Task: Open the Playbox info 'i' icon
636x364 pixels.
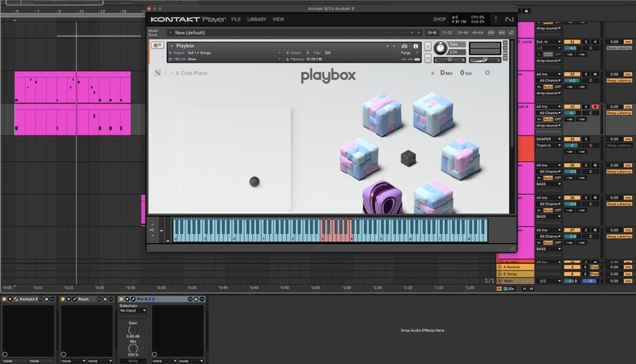Action: [x=416, y=46]
